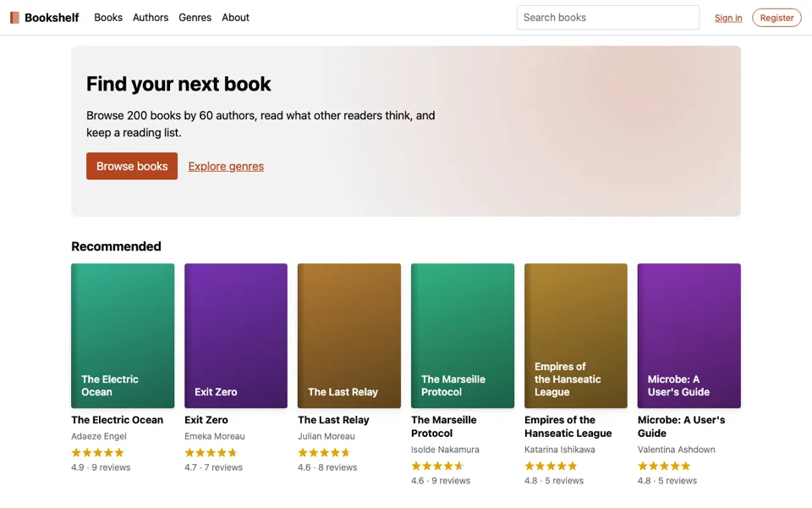Screen dimensions: 812x508
Task: Click the star rating for The Last Relay
Action: [x=324, y=452]
